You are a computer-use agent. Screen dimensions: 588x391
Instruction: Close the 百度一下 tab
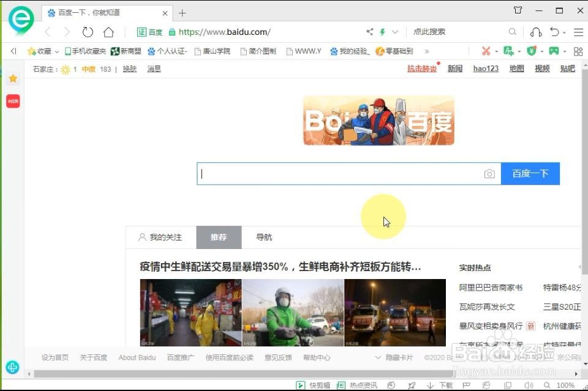click(165, 13)
